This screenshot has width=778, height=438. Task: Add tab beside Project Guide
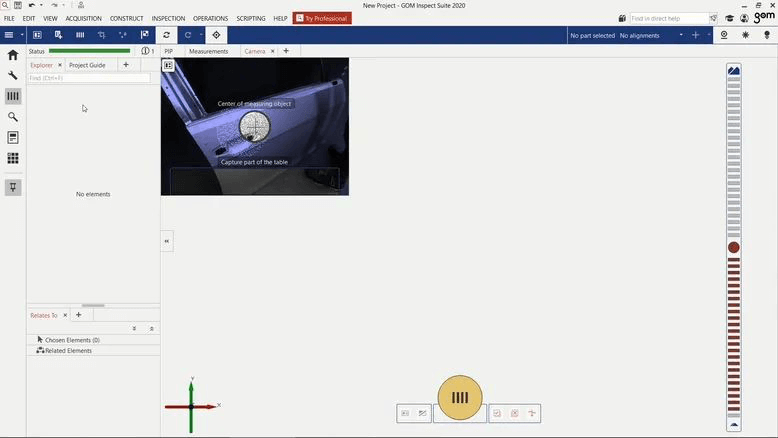point(126,64)
